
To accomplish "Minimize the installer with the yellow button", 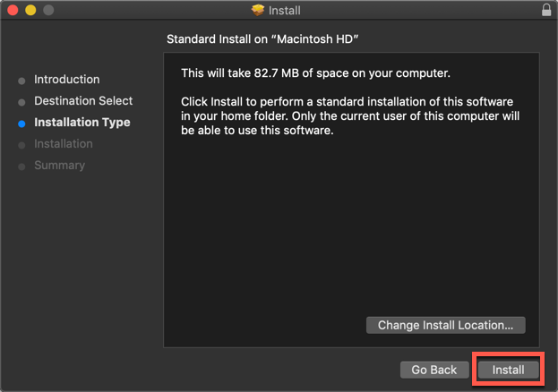I will [x=30, y=11].
